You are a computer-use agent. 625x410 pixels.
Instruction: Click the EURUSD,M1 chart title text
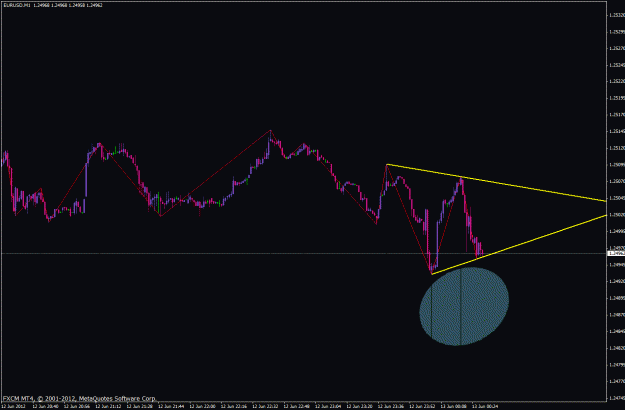click(x=16, y=5)
